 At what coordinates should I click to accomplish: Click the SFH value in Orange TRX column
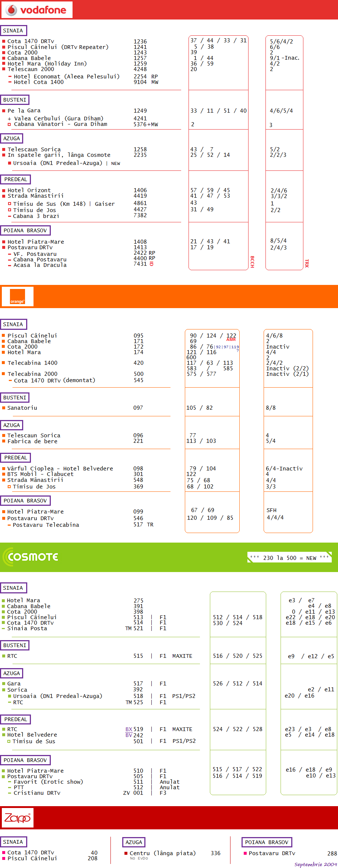(272, 510)
